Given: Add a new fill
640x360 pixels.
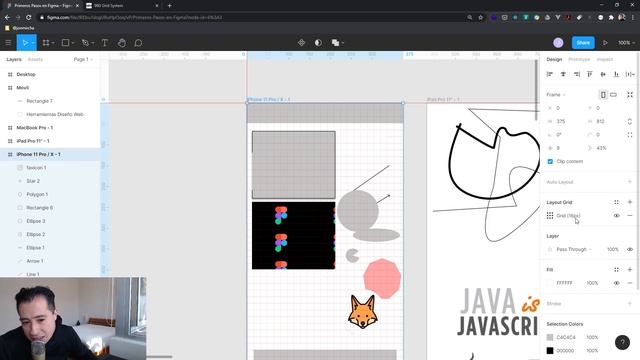Looking at the screenshot, I should [x=630, y=269].
